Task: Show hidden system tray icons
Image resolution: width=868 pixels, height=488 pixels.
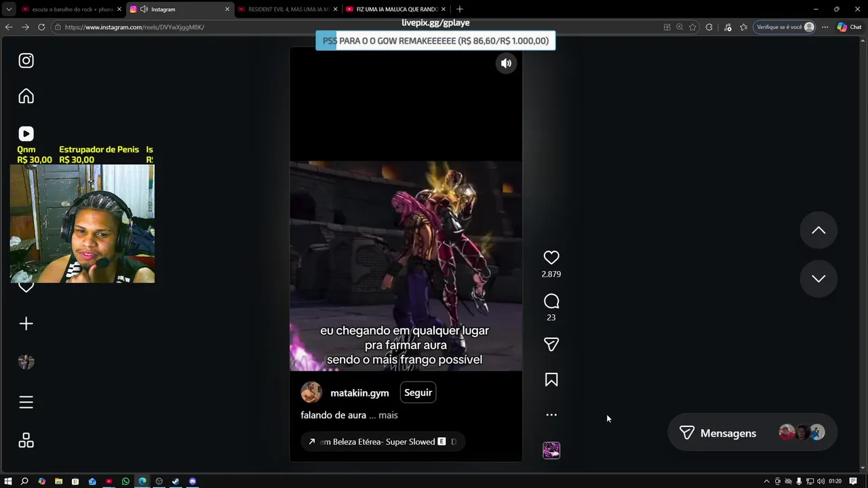Action: 766,481
